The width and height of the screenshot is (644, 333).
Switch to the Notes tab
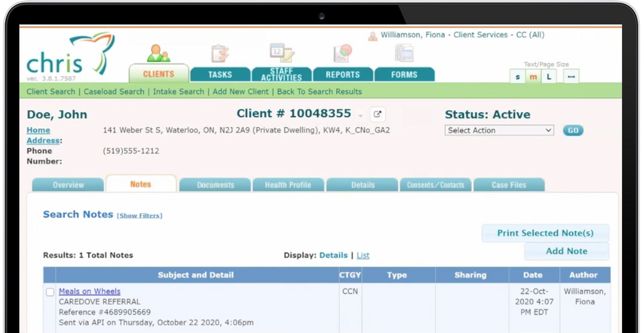(x=141, y=183)
